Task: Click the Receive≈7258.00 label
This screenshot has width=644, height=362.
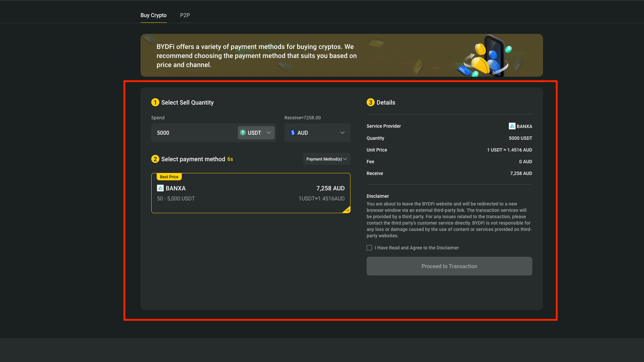Action: (x=303, y=118)
